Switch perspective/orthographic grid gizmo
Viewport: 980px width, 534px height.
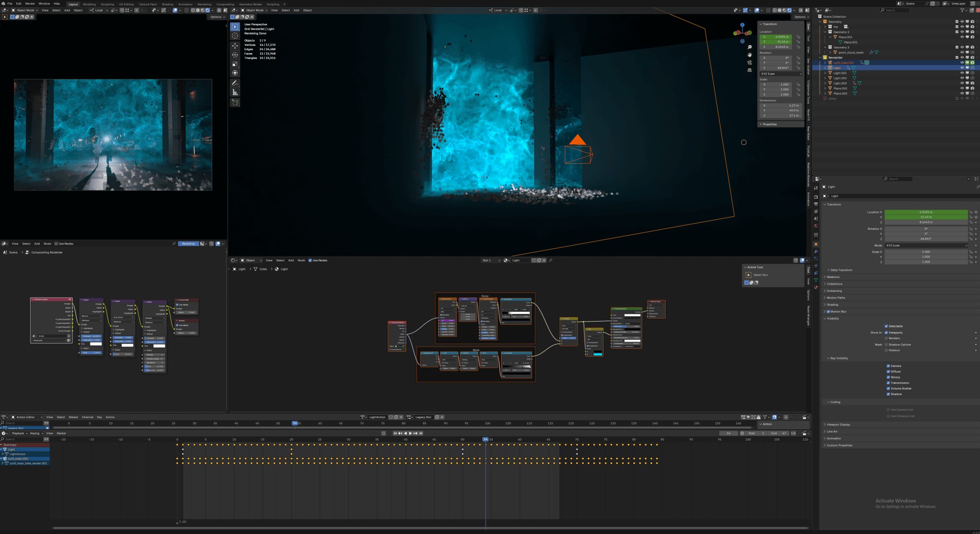tap(749, 70)
